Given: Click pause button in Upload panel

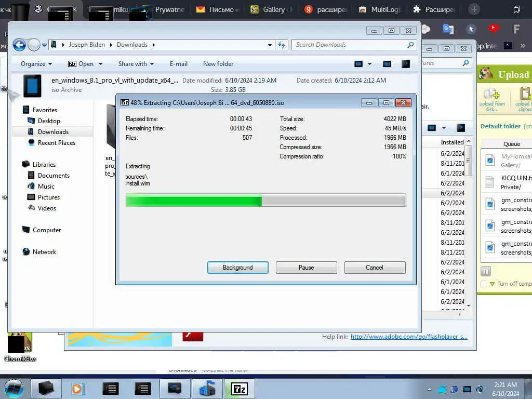Looking at the screenshot, I should click(x=486, y=271).
